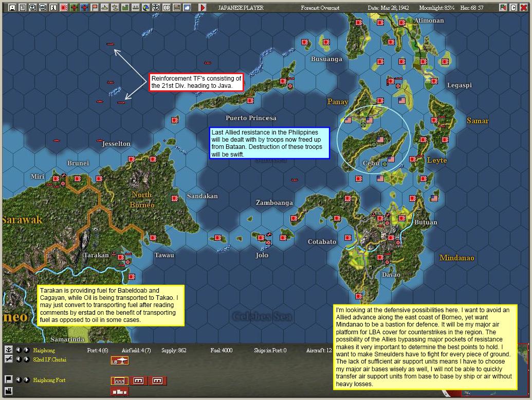Select the Japanese flag at Cotabato

coord(348,238)
